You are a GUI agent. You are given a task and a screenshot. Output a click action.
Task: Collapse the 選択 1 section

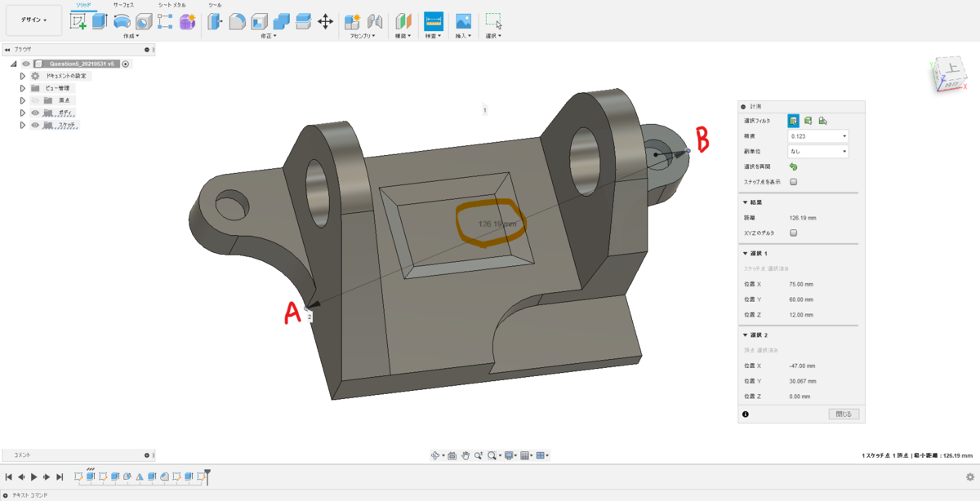(745, 254)
